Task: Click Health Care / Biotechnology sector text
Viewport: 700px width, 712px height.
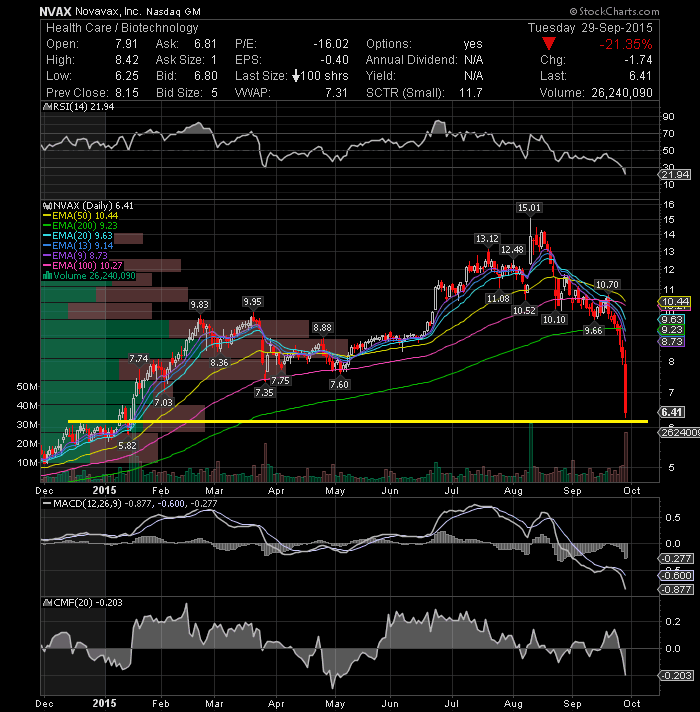Action: (122, 28)
